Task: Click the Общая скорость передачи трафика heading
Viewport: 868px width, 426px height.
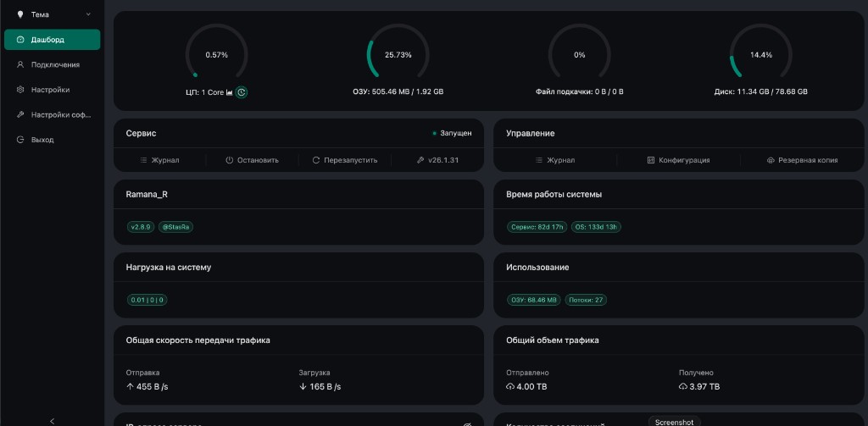Action: (x=198, y=340)
